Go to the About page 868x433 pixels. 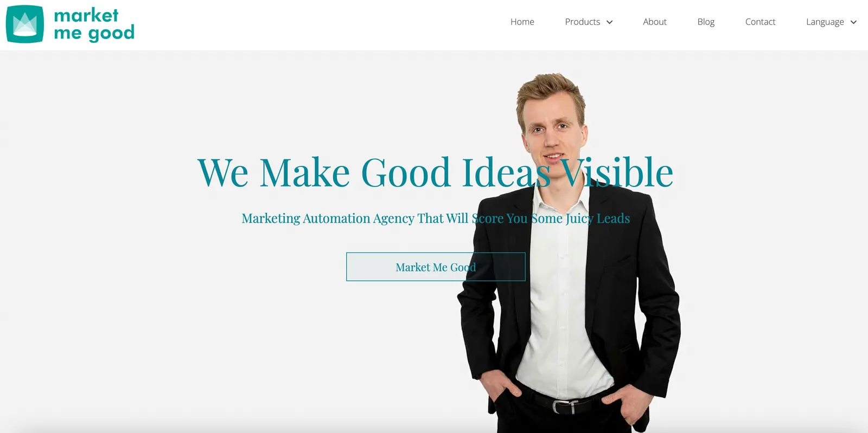coord(654,22)
